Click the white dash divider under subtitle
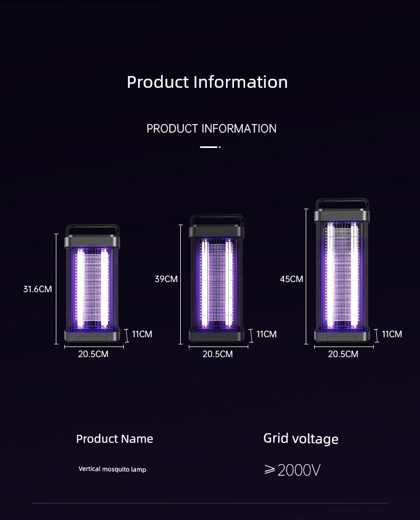 [x=210, y=147]
